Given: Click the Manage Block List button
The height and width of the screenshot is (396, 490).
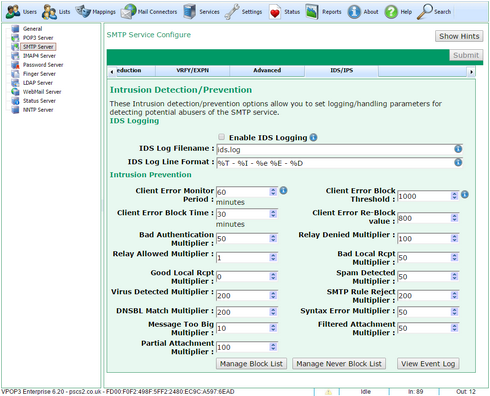Looking at the screenshot, I should click(251, 364).
